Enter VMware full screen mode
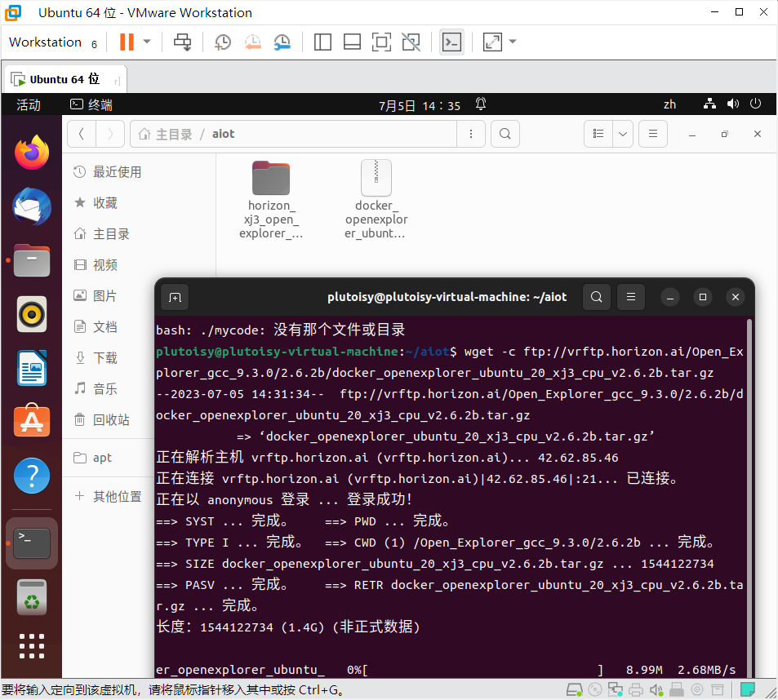The image size is (778, 700). [381, 42]
